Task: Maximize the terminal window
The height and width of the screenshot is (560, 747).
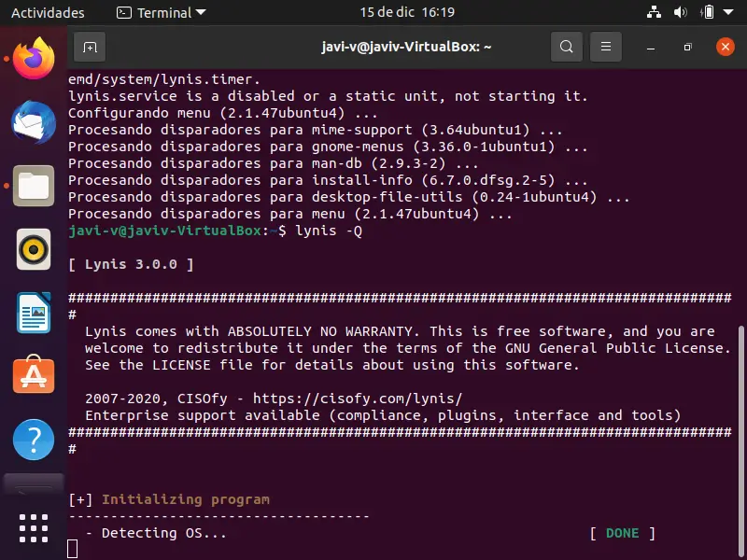Action: pos(687,46)
